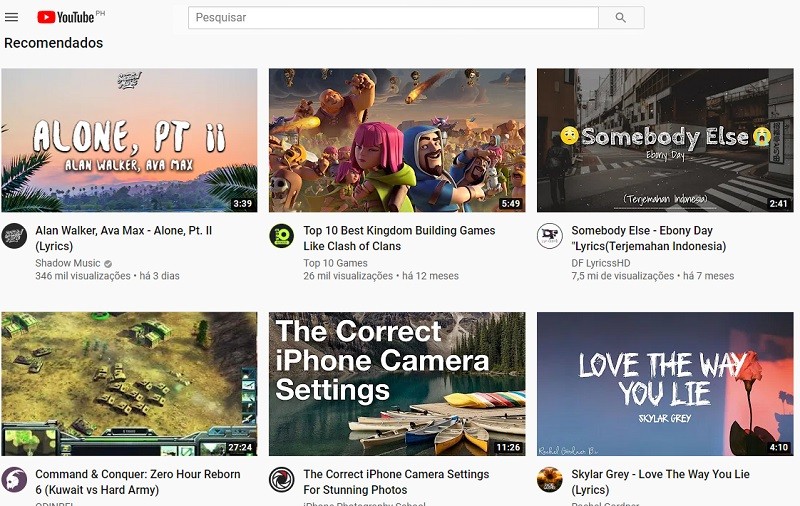Open iPhone Camera Settings uploader avatar
The height and width of the screenshot is (506, 800).
282,479
